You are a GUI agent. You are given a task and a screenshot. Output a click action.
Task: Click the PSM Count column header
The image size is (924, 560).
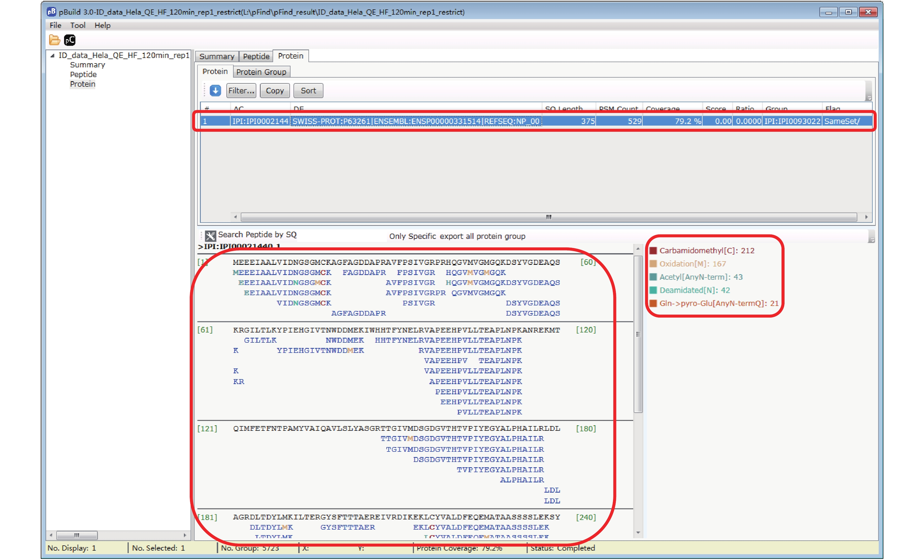pyautogui.click(x=619, y=109)
